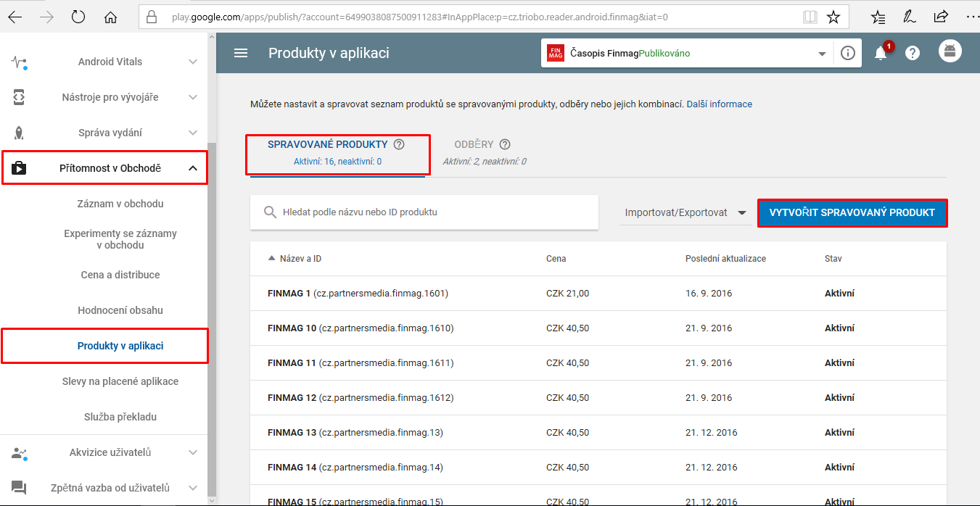Open the notifications bell icon
Image resolution: width=980 pixels, height=506 pixels.
click(x=881, y=53)
